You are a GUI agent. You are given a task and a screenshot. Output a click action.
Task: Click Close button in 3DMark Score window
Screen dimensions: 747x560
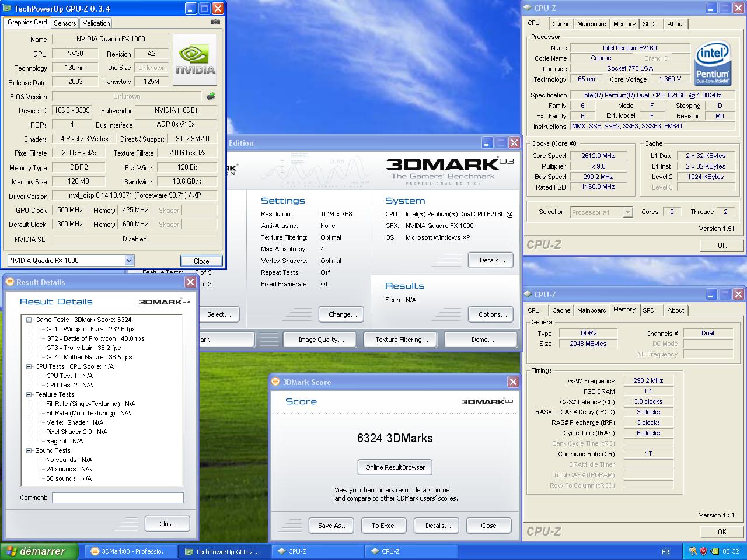(489, 526)
